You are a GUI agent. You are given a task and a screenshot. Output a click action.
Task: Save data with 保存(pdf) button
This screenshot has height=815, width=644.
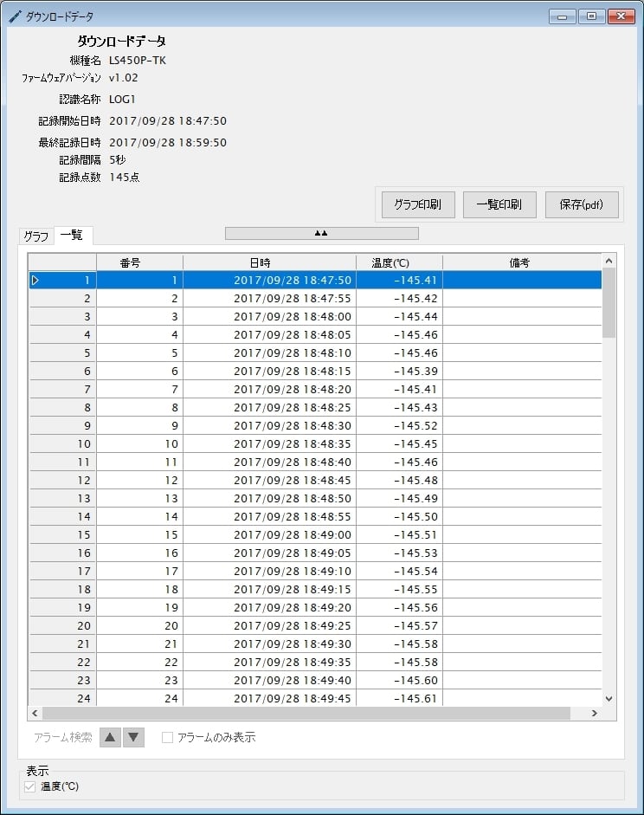click(x=581, y=204)
